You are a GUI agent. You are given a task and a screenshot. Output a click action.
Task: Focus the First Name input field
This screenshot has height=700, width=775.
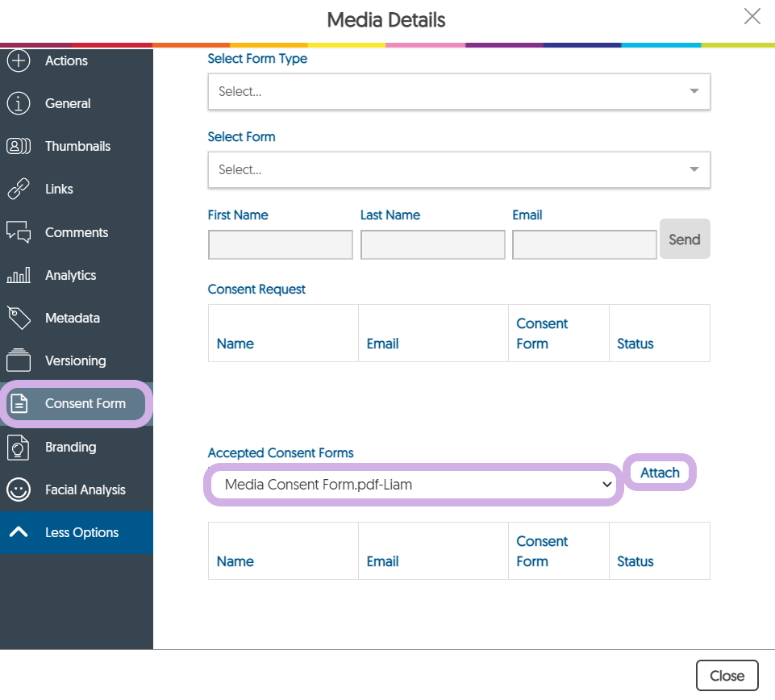click(x=281, y=245)
